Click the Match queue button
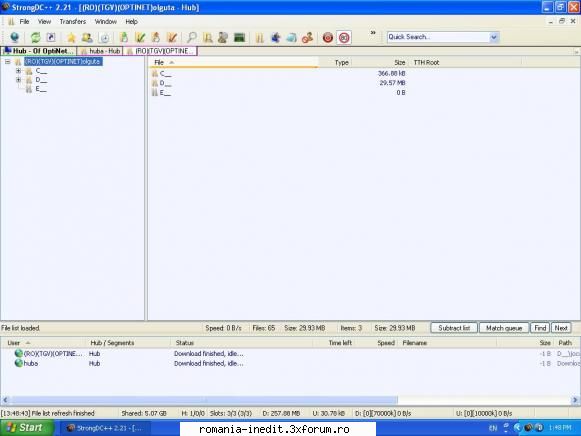This screenshot has height=436, width=581. [504, 328]
